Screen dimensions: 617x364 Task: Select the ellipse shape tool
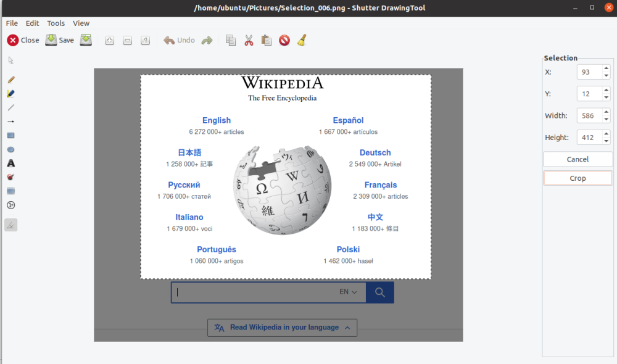(10, 149)
